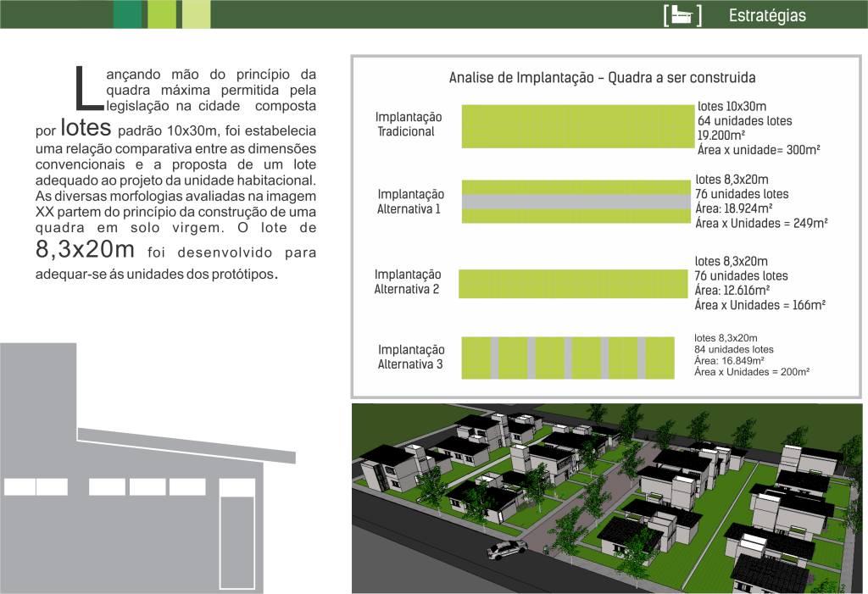Select the bright green square in header
Image resolution: width=868 pixels, height=594 pixels.
(x=162, y=14)
